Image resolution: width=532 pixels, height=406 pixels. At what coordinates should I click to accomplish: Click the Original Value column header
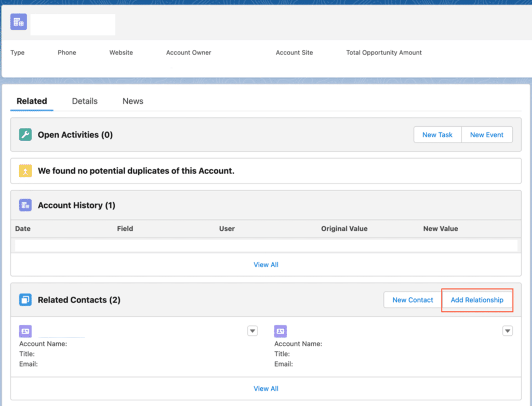pos(344,229)
